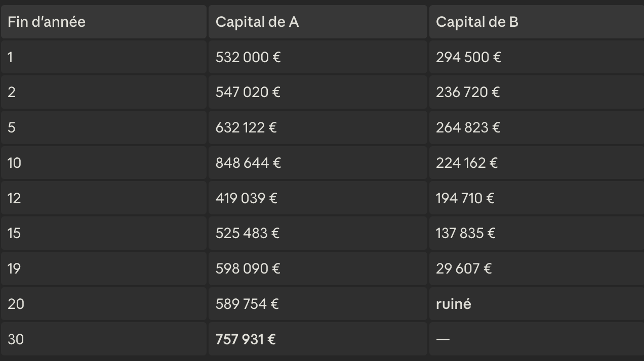Click the 598 090 € cell
The height and width of the screenshot is (361, 644).
318,268
